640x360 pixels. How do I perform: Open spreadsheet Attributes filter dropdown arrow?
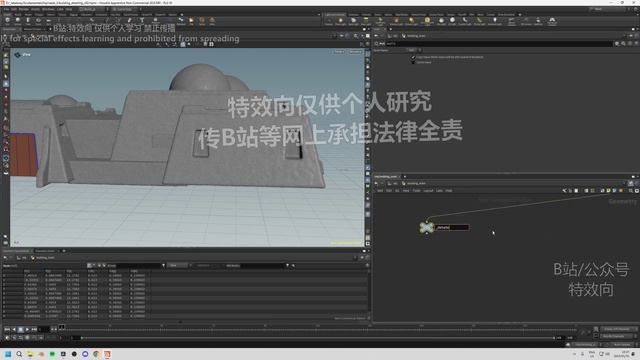tap(287, 265)
